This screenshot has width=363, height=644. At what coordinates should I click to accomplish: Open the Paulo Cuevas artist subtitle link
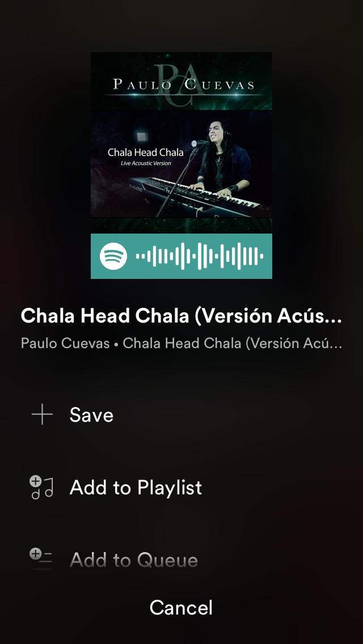pyautogui.click(x=65, y=344)
